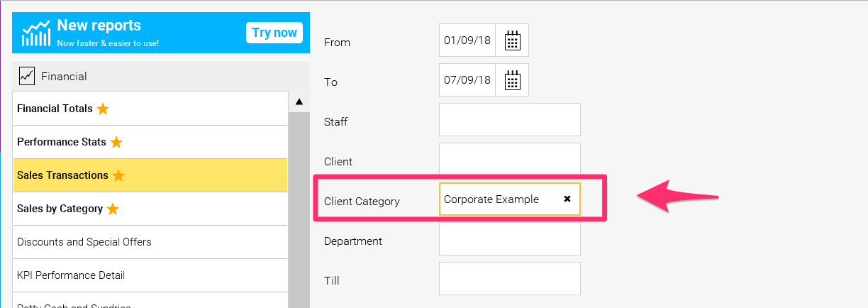Click the Till input field
The height and width of the screenshot is (308, 868).
(510, 279)
